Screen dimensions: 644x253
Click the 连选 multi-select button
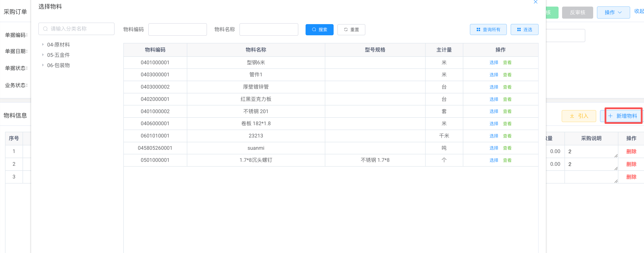pyautogui.click(x=524, y=30)
